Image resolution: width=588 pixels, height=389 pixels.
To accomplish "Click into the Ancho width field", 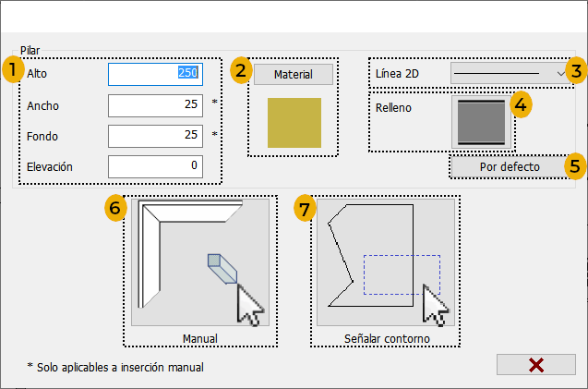I will (x=156, y=105).
